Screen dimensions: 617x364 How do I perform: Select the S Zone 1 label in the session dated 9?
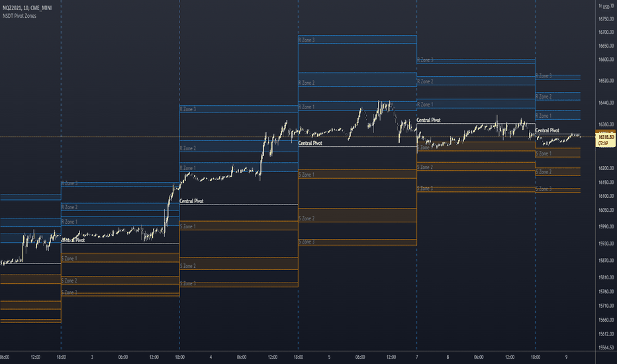point(544,154)
